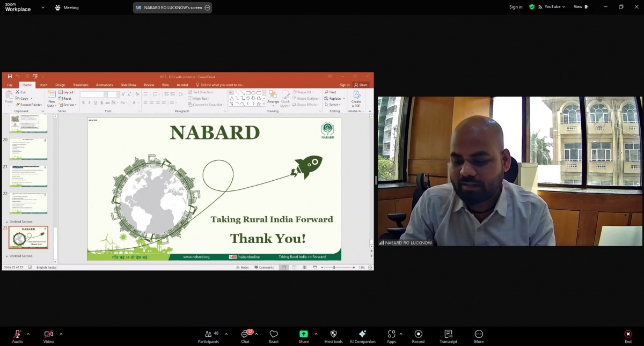The image size is (644, 346).
Task: Open Quick Styles in Drawing group
Action: pyautogui.click(x=286, y=98)
